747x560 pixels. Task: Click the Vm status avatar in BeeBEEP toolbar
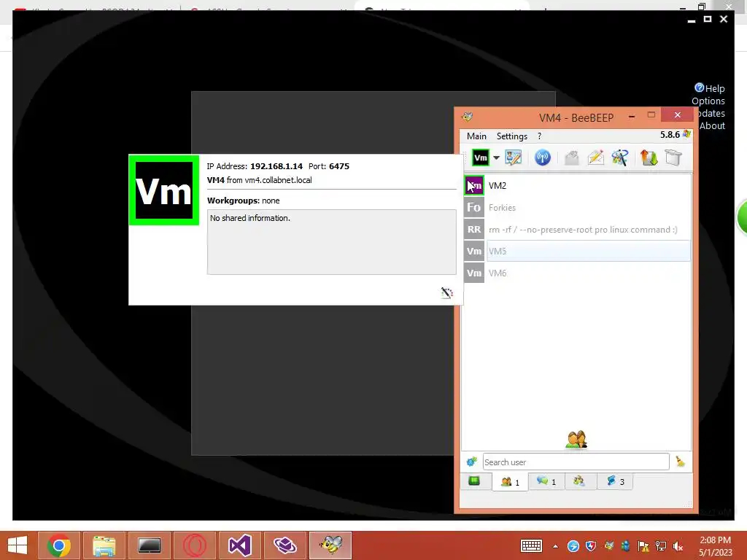point(480,157)
